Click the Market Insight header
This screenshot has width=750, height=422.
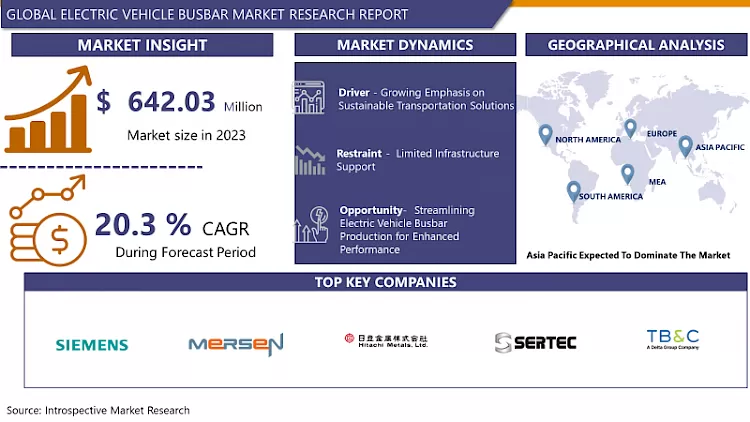pyautogui.click(x=142, y=45)
